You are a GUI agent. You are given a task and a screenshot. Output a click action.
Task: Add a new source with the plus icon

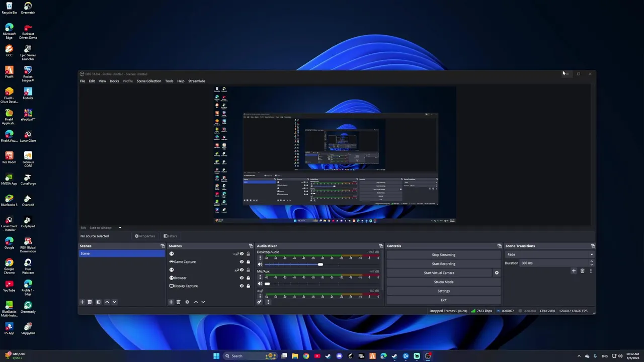[x=171, y=302]
